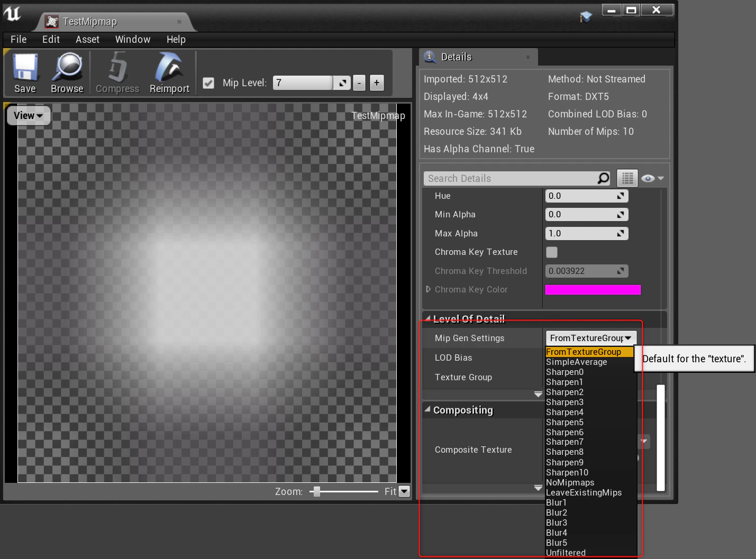Click the Save toolbar icon
The height and width of the screenshot is (559, 756).
(x=25, y=73)
